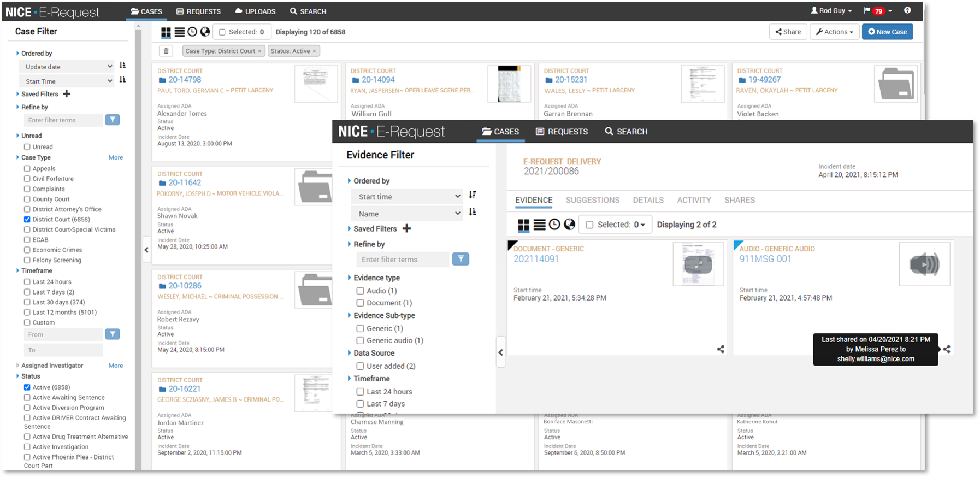Click the New Case button

pyautogui.click(x=887, y=32)
